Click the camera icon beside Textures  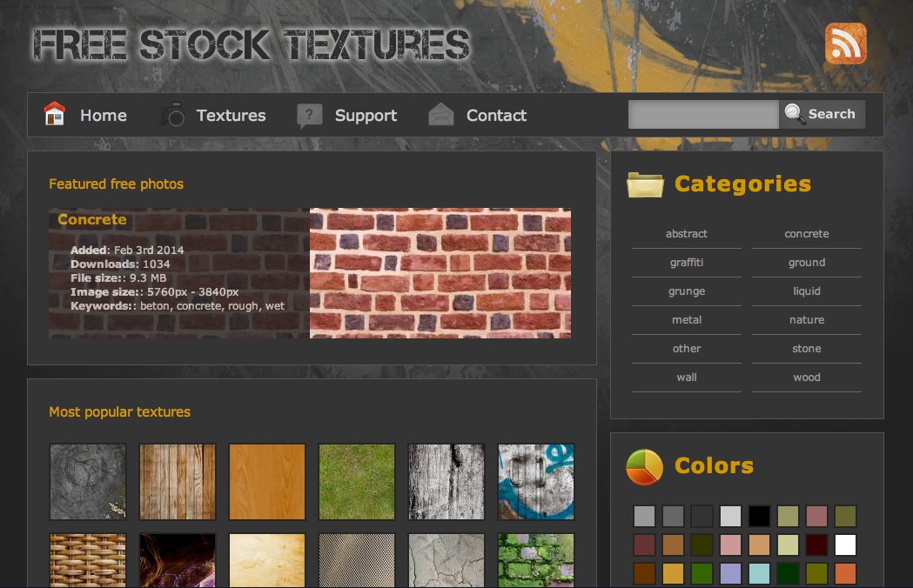pyautogui.click(x=173, y=115)
